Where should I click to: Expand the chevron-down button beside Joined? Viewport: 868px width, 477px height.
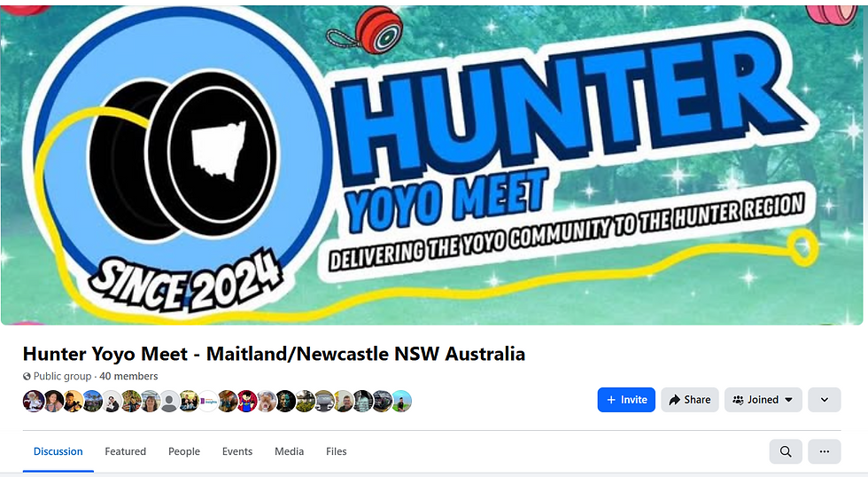[825, 400]
